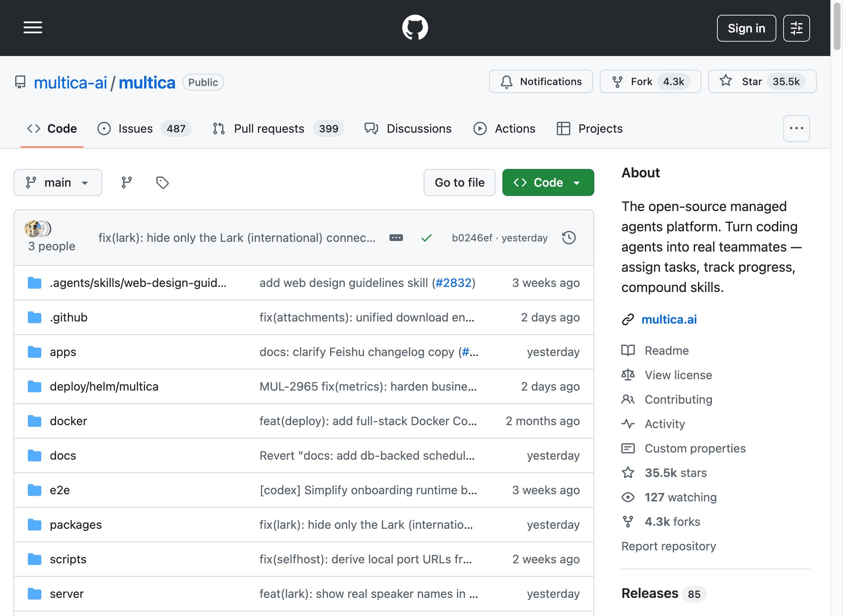
Task: Click folder icon of e2e row
Action: [35, 490]
